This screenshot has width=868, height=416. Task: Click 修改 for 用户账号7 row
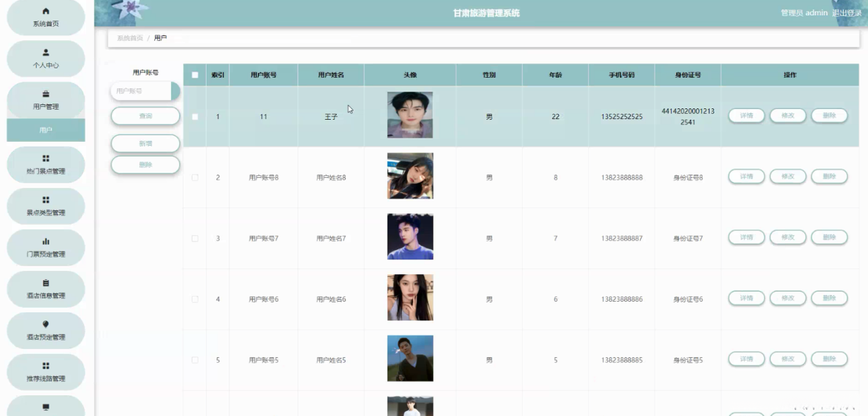point(788,237)
